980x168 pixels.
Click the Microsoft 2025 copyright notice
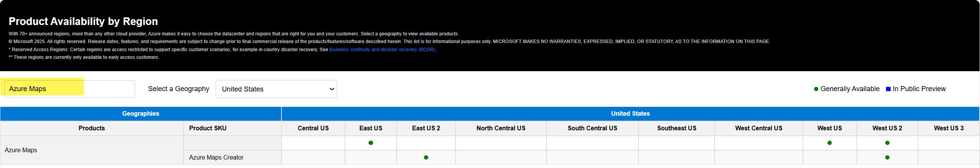[x=389, y=42]
